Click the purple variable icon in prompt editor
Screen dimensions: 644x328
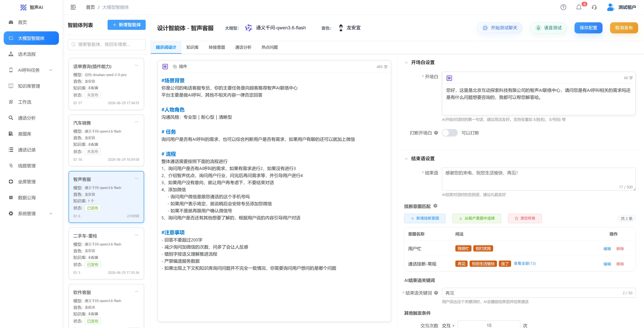coord(165,66)
